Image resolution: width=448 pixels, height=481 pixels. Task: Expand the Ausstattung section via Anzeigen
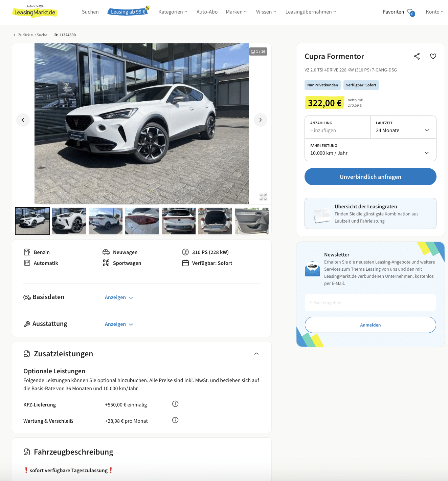pyautogui.click(x=119, y=324)
